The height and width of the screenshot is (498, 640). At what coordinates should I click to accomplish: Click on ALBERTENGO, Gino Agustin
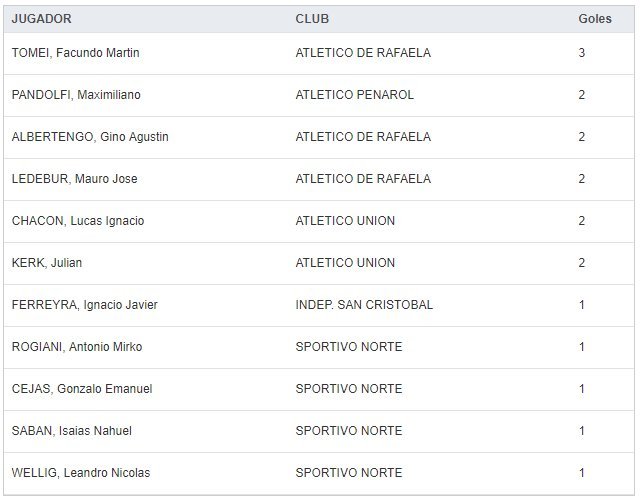90,137
